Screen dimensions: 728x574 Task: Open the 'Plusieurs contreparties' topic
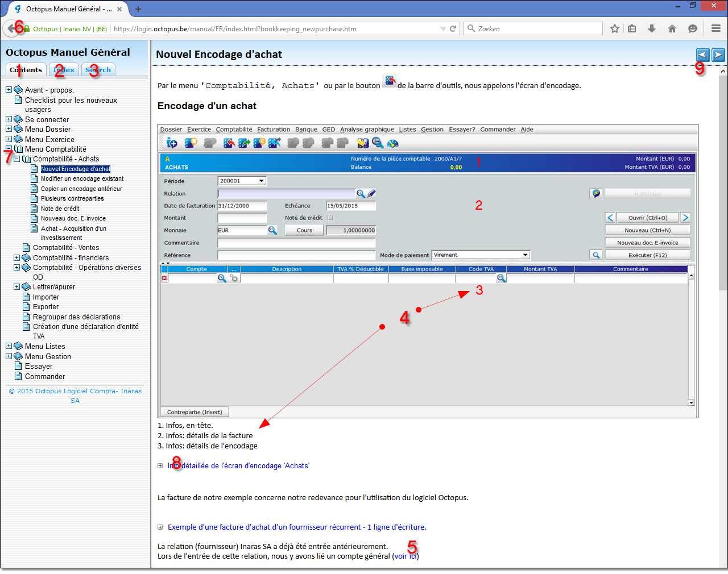(x=72, y=198)
